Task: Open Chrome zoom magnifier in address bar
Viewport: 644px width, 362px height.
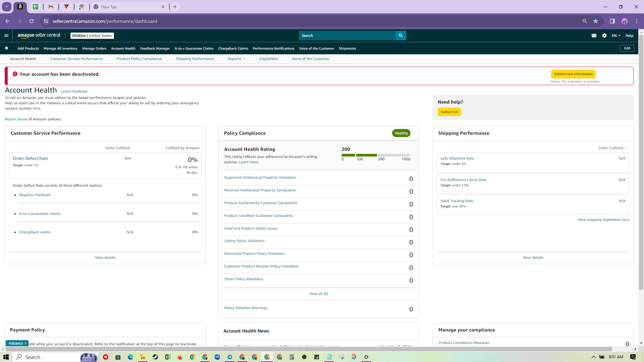Action: (x=585, y=21)
